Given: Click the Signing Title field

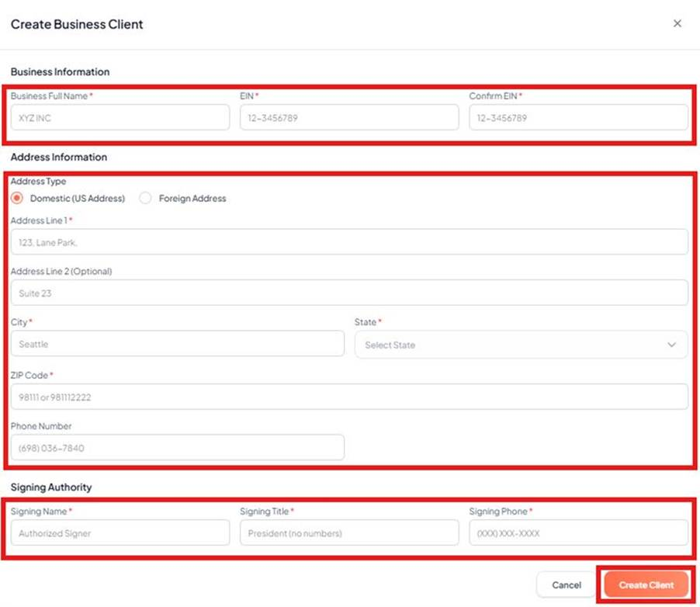Looking at the screenshot, I should click(349, 533).
